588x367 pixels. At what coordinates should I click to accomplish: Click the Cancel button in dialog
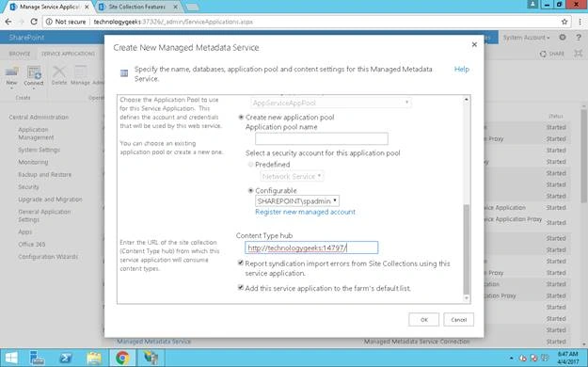pyautogui.click(x=458, y=320)
